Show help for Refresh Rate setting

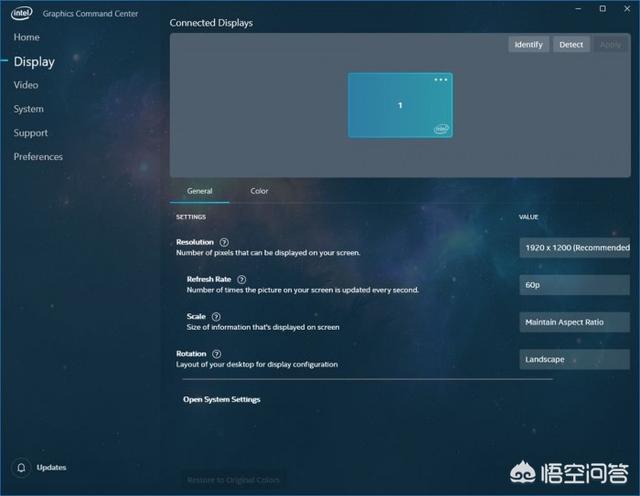[242, 280]
